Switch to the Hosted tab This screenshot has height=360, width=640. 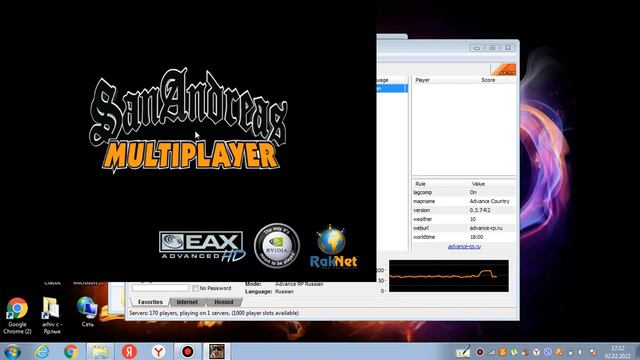pos(224,302)
